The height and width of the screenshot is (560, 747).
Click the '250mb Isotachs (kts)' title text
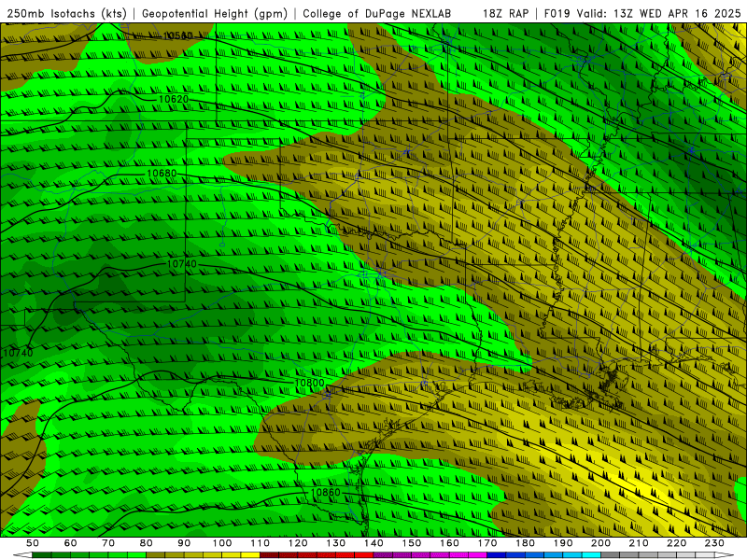coord(67,13)
